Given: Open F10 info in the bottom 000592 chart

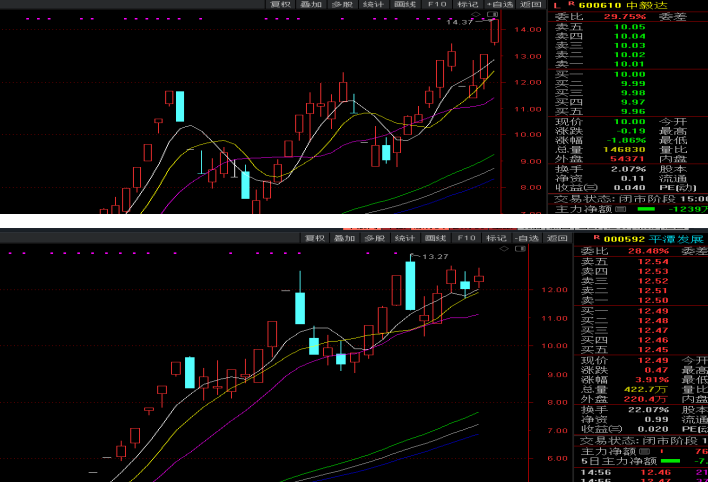Looking at the screenshot, I should click(466, 238).
